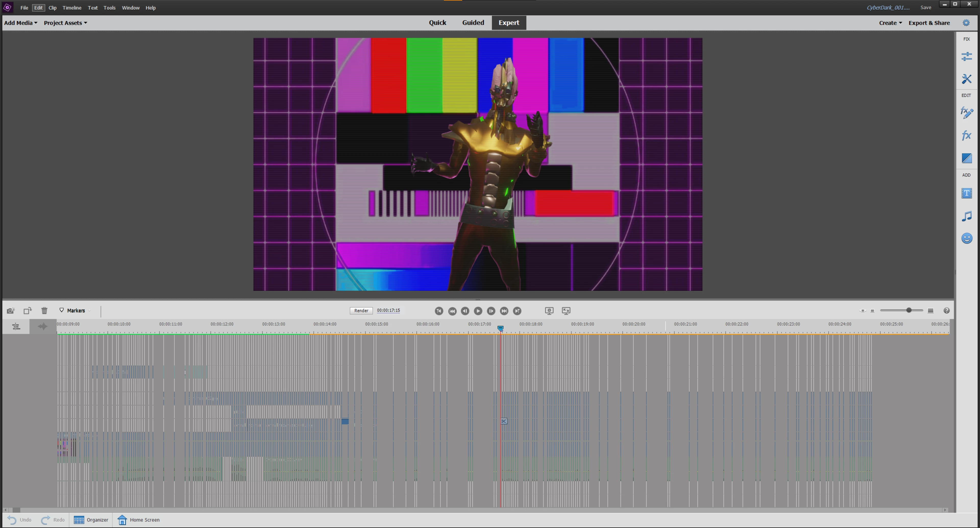This screenshot has width=980, height=528.
Task: Toggle the audio view waveform button
Action: click(43, 327)
